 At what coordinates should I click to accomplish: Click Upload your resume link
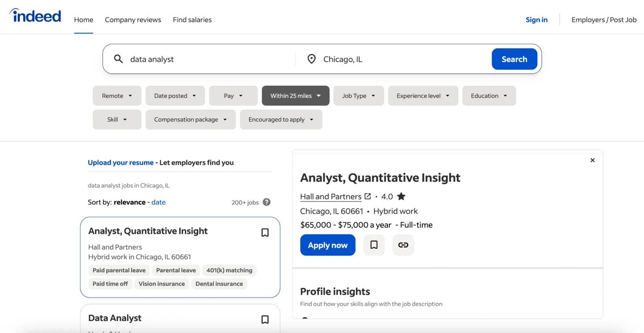121,163
